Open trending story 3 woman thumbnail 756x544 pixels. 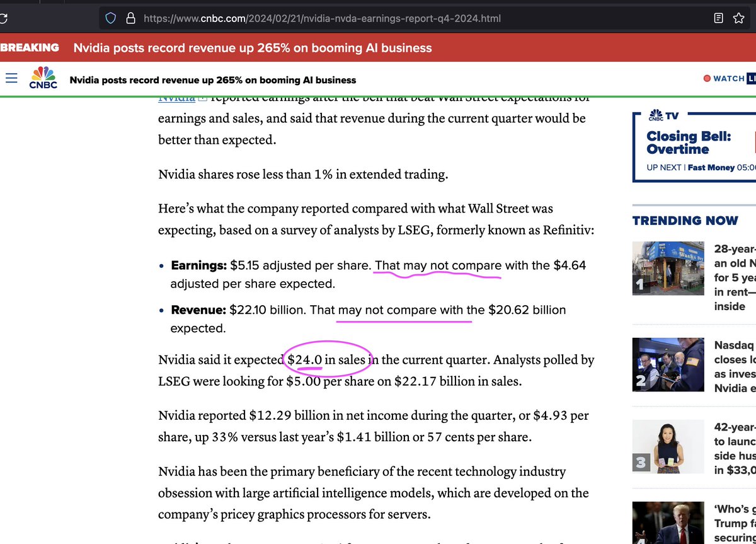tap(668, 446)
